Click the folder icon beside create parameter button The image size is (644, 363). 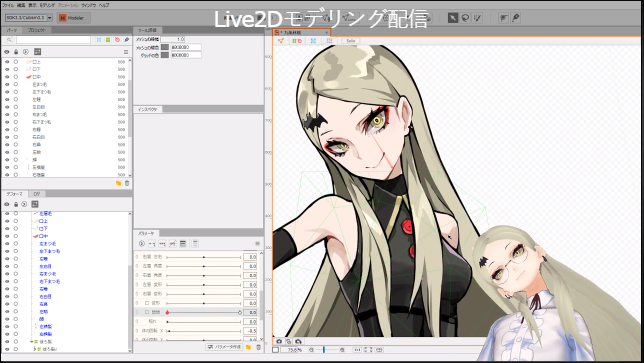pyautogui.click(x=248, y=347)
